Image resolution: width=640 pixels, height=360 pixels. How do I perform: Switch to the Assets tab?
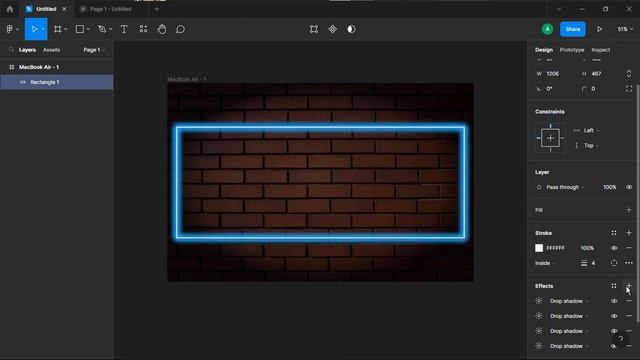(x=51, y=50)
